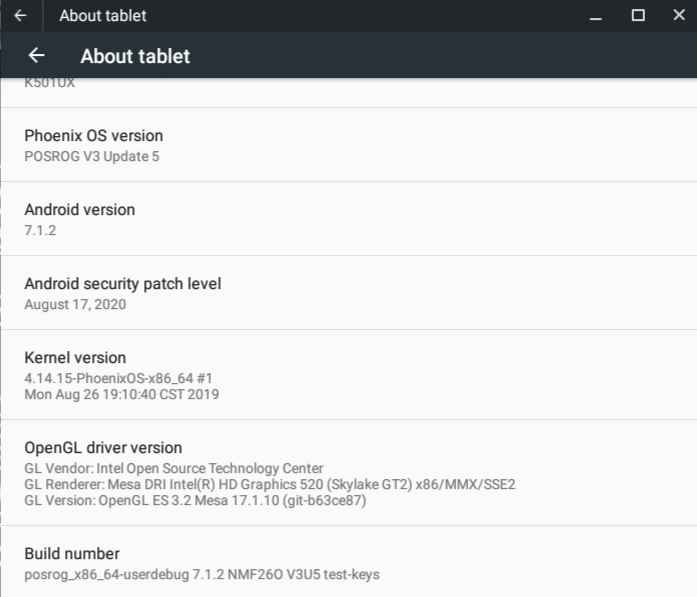
Task: Click the 4.14.15-PhoenixOS kernel string
Action: pyautogui.click(x=118, y=378)
